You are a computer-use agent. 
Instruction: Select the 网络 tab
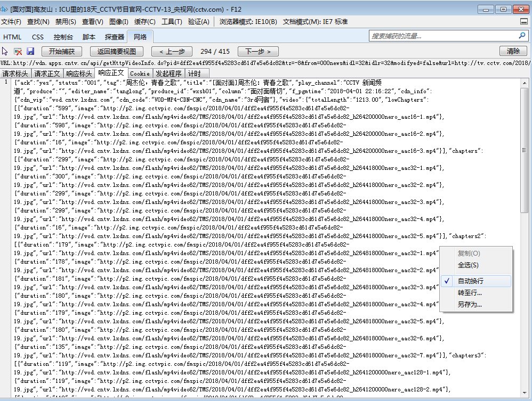pos(140,37)
